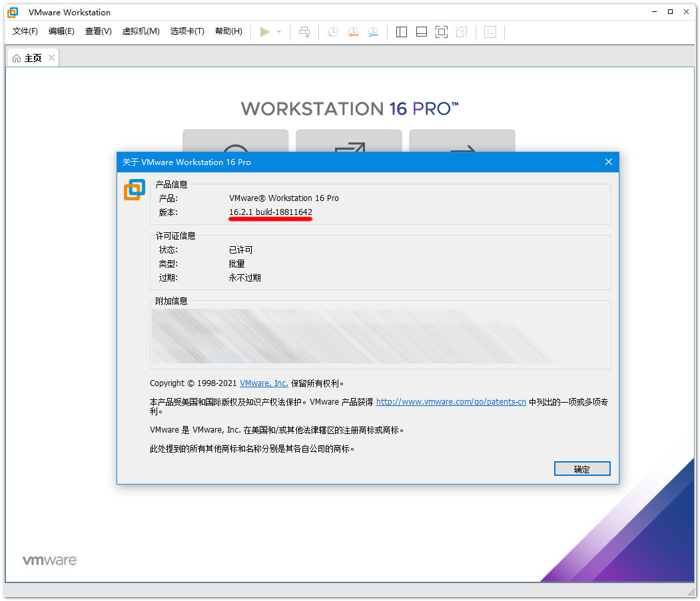This screenshot has height=601, width=700.
Task: Click the Revert to Snapshot icon
Action: 353,32
